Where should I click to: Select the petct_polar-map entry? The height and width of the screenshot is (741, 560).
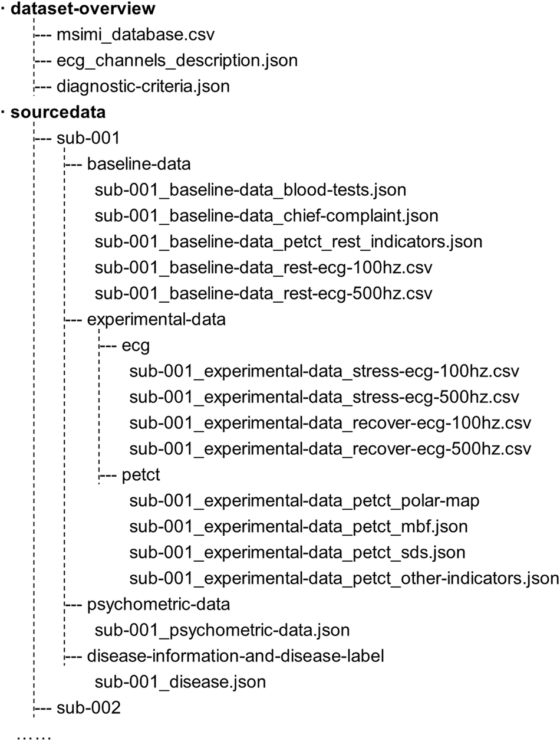[304, 501]
